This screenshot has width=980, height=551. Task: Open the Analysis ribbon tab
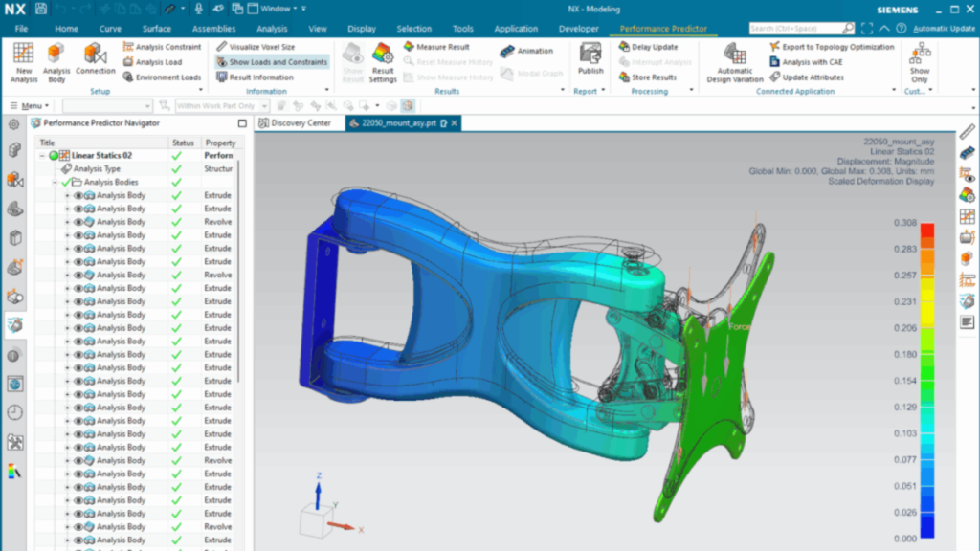(x=272, y=29)
